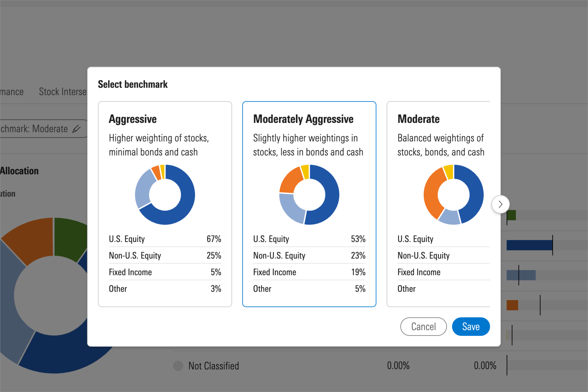The height and width of the screenshot is (392, 588).
Task: Click the next benchmark carousel arrow
Action: click(500, 204)
